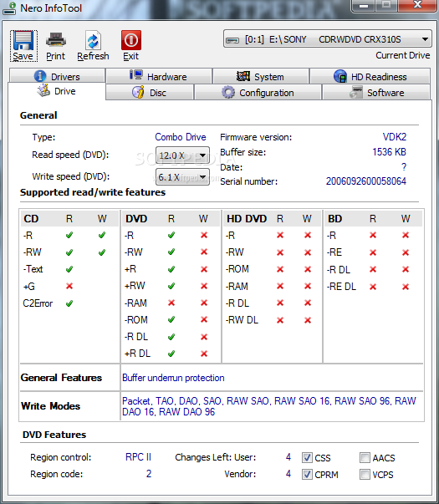Click the Print printer icon
Image resolution: width=439 pixels, height=504 pixels.
pos(56,40)
